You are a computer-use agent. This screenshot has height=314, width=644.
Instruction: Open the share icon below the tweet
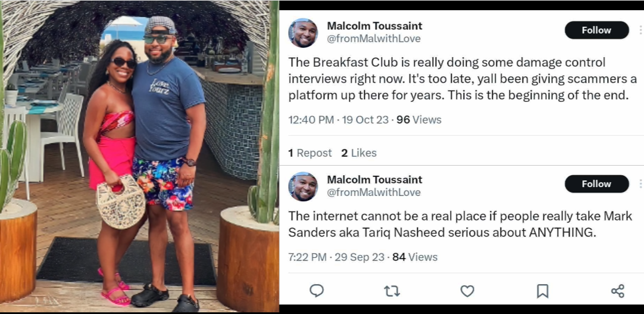click(x=617, y=291)
